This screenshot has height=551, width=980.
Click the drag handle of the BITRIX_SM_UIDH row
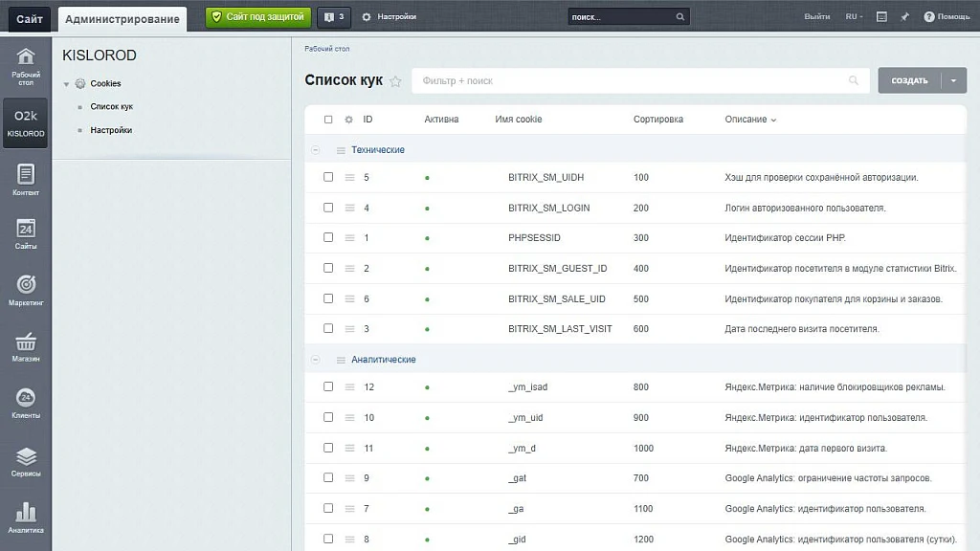(349, 177)
